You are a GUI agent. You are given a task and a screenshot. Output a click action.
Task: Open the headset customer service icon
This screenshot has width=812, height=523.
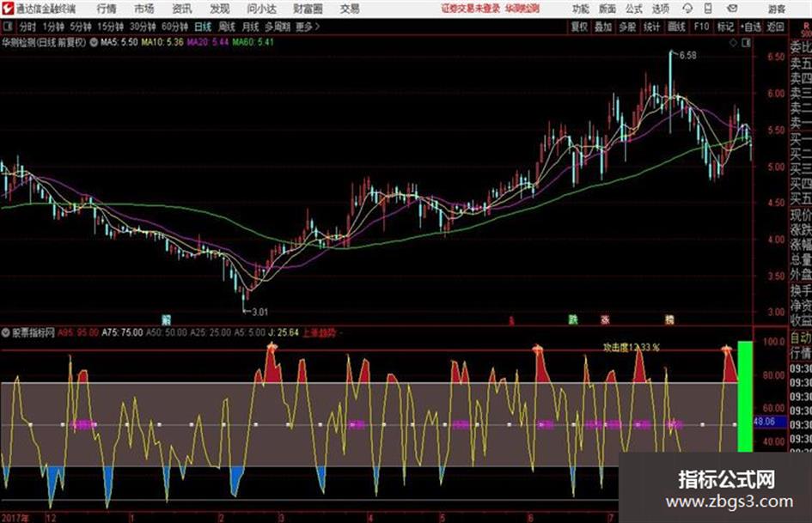687,9
